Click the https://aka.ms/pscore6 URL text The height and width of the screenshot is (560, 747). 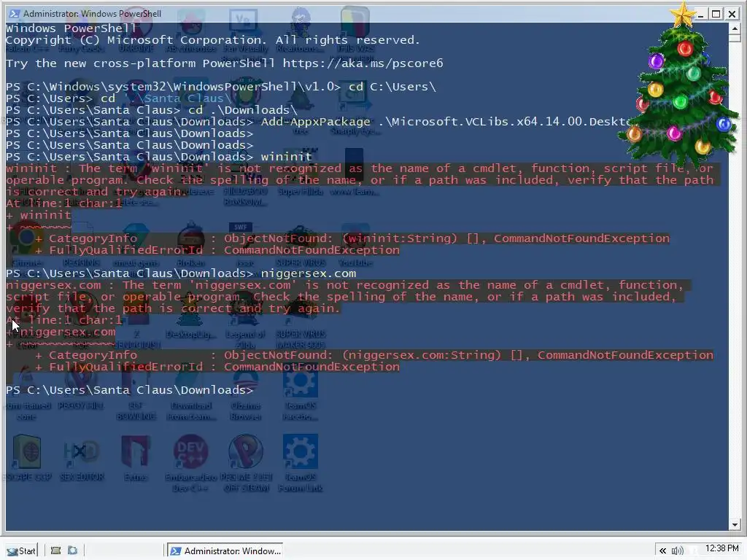363,63
